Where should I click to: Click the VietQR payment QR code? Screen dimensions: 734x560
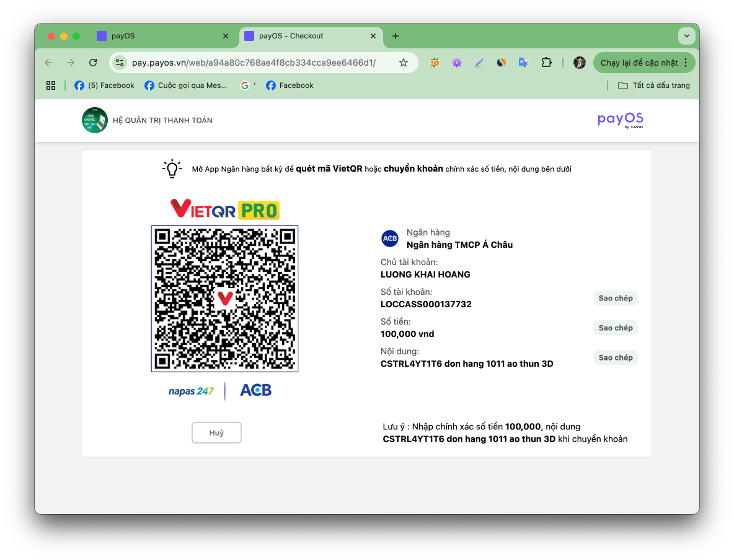(x=224, y=299)
